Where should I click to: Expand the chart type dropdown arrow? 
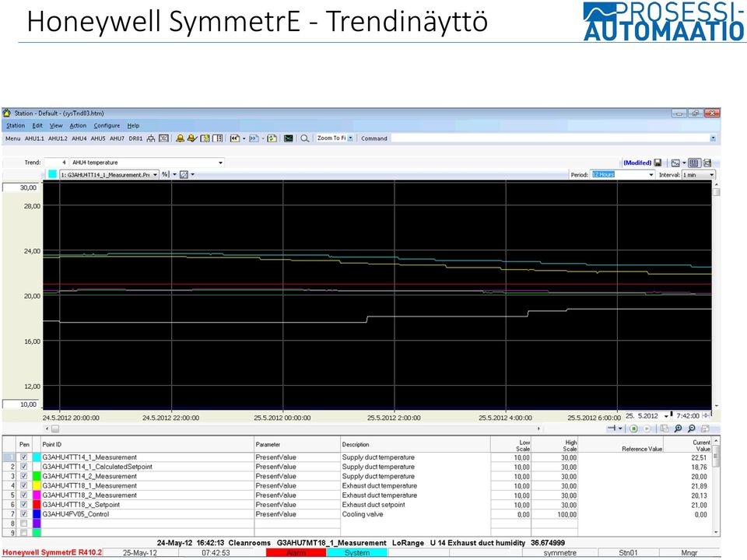point(684,163)
